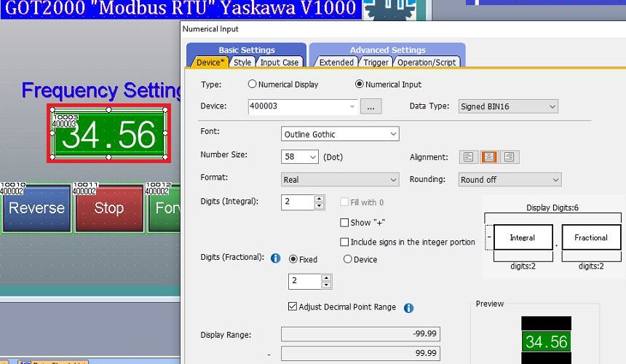Click fixed fractional digits value field
The height and width of the screenshot is (364, 626).
pos(305,281)
